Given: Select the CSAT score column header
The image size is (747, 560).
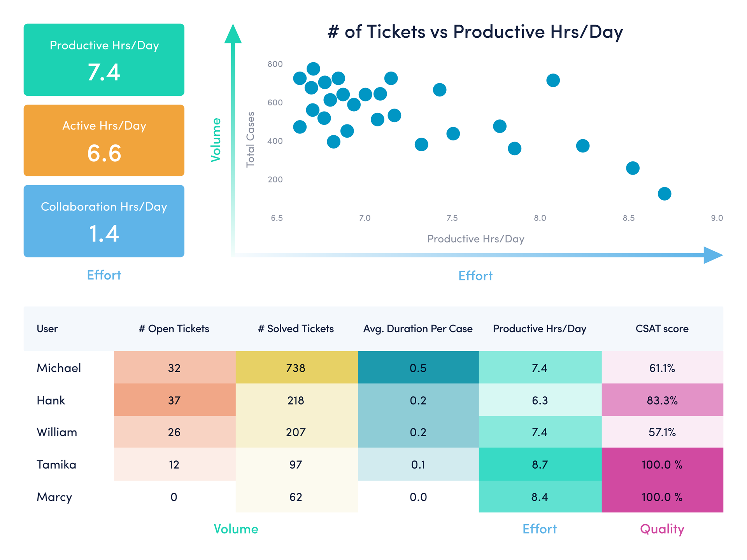Looking at the screenshot, I should [662, 329].
